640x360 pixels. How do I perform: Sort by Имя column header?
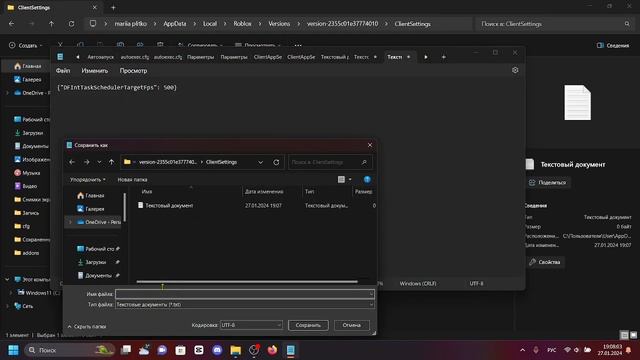click(147, 191)
